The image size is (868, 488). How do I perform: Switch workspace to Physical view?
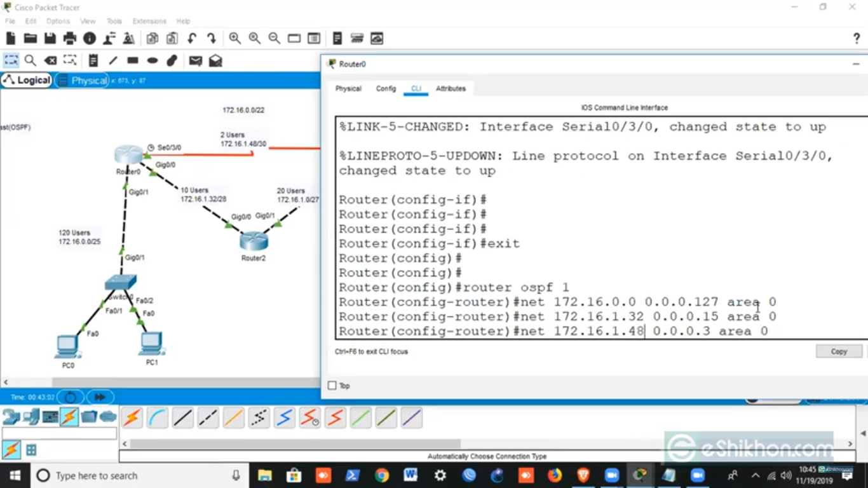pos(88,80)
